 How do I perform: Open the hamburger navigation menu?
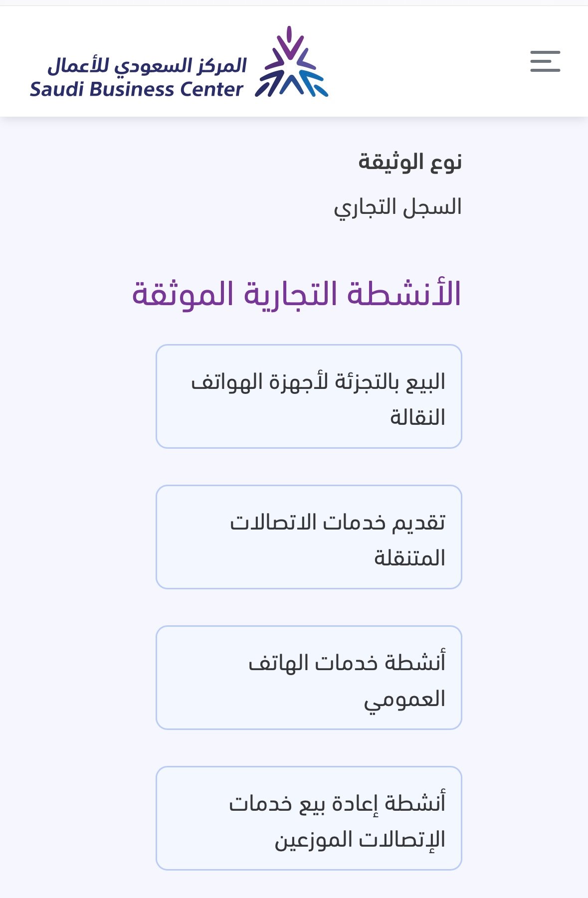[x=545, y=61]
